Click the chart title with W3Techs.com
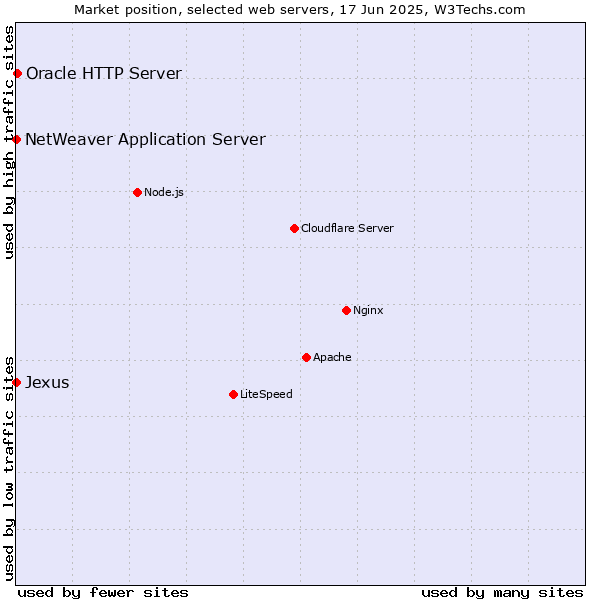This screenshot has height=600, width=600. (300, 10)
